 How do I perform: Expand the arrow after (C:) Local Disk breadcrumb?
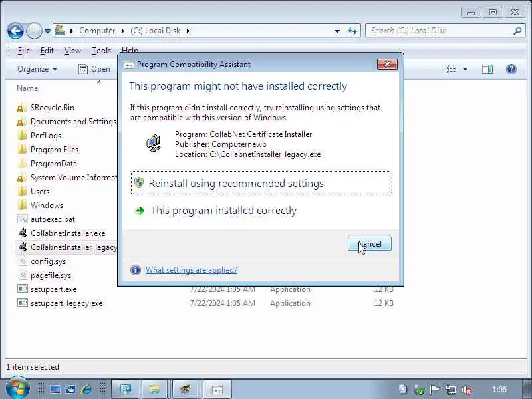[x=188, y=31]
